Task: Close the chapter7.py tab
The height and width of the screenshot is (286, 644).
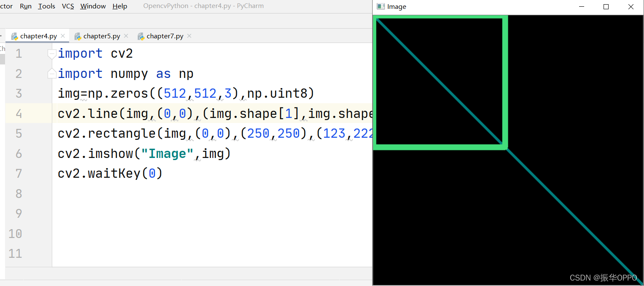Action: [x=189, y=36]
